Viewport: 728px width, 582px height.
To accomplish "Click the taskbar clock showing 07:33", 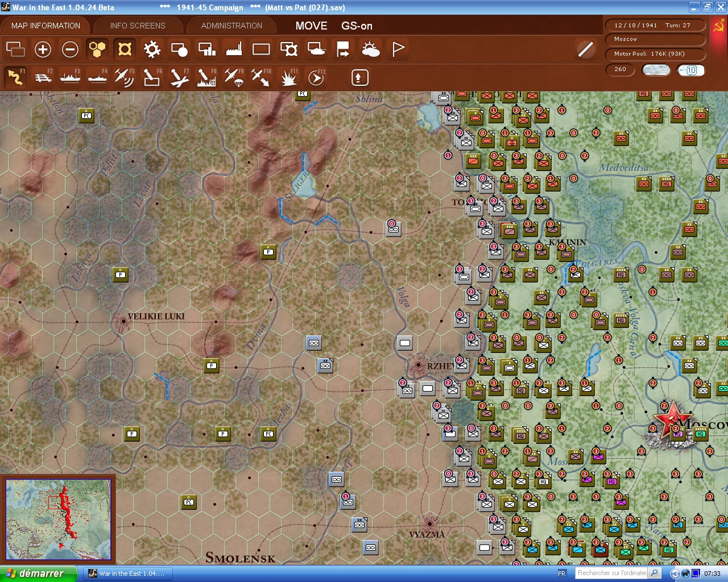I will (x=712, y=573).
